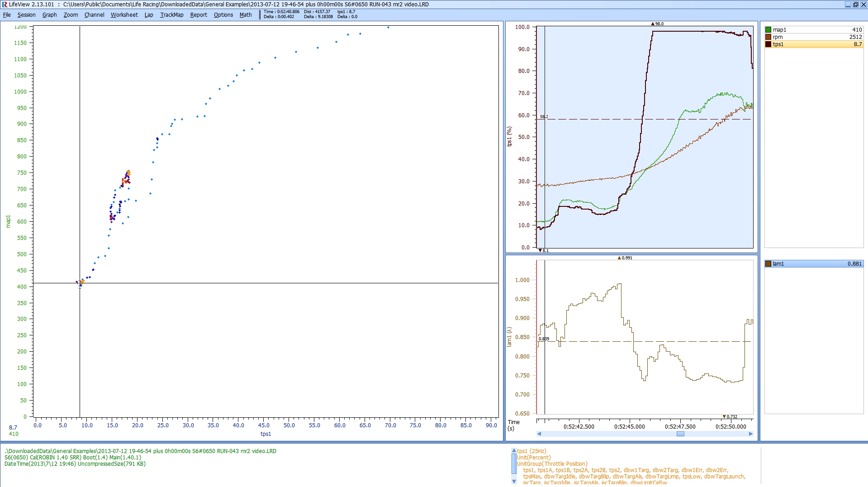Open the Math menu
The width and height of the screenshot is (868, 487).
coord(245,15)
